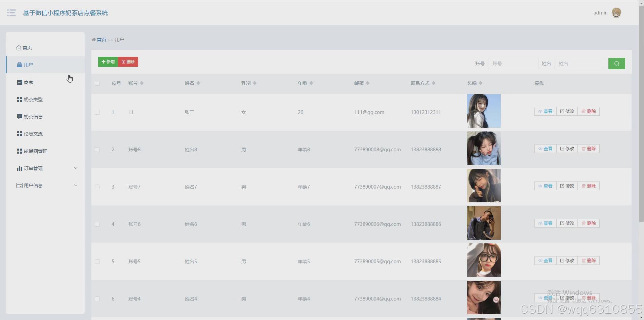Open avatar thumbnail of 账号8

tap(484, 148)
